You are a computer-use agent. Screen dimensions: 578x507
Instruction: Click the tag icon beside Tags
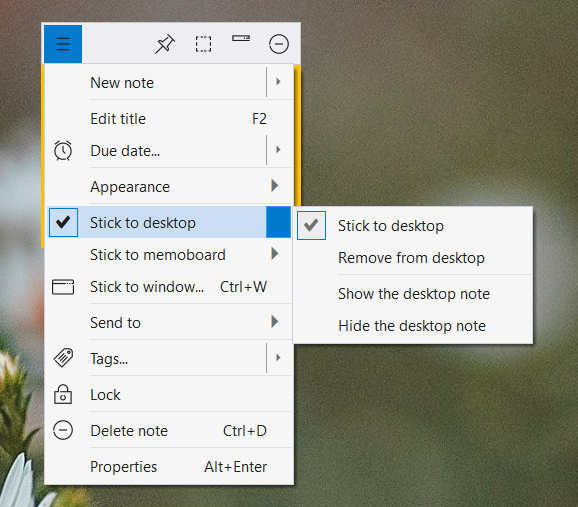63,358
